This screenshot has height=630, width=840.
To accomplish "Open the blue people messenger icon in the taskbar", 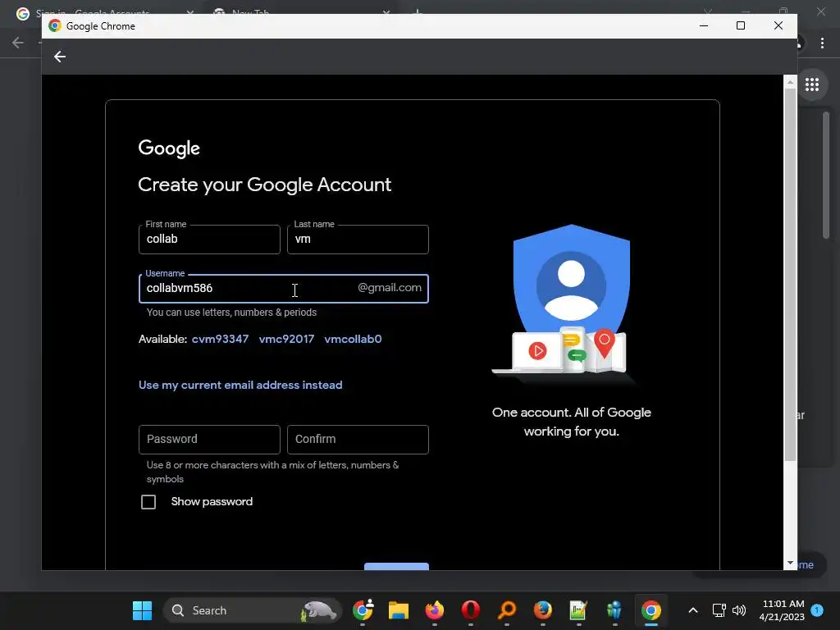I will click(x=614, y=610).
